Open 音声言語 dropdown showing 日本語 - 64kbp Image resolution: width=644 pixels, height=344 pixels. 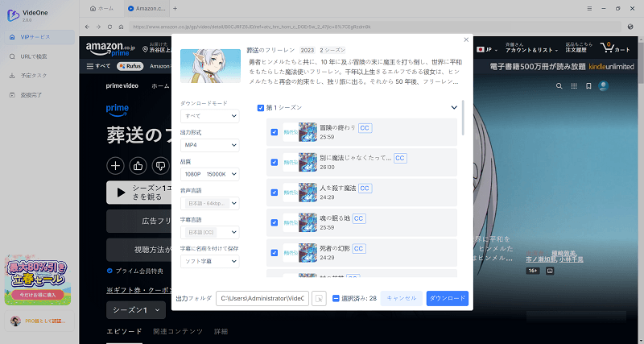209,204
